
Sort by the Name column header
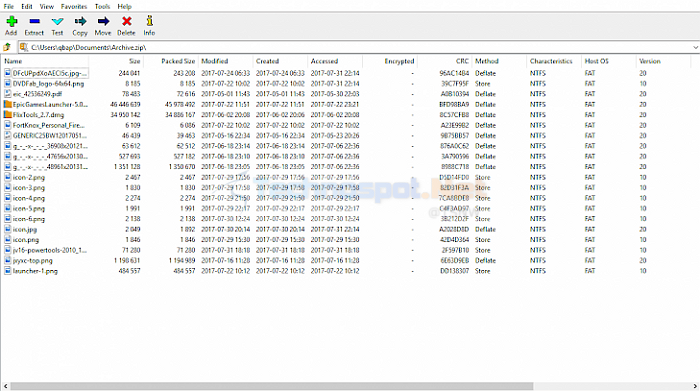pyautogui.click(x=13, y=61)
